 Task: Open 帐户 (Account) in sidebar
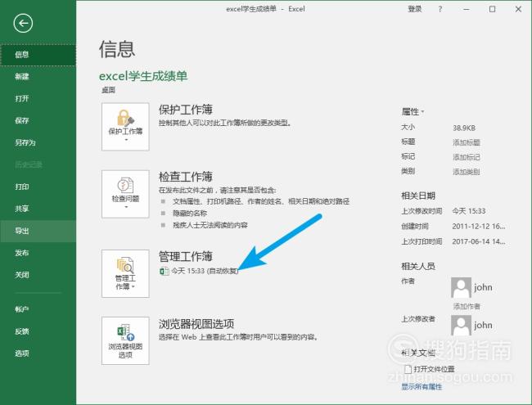[38, 309]
